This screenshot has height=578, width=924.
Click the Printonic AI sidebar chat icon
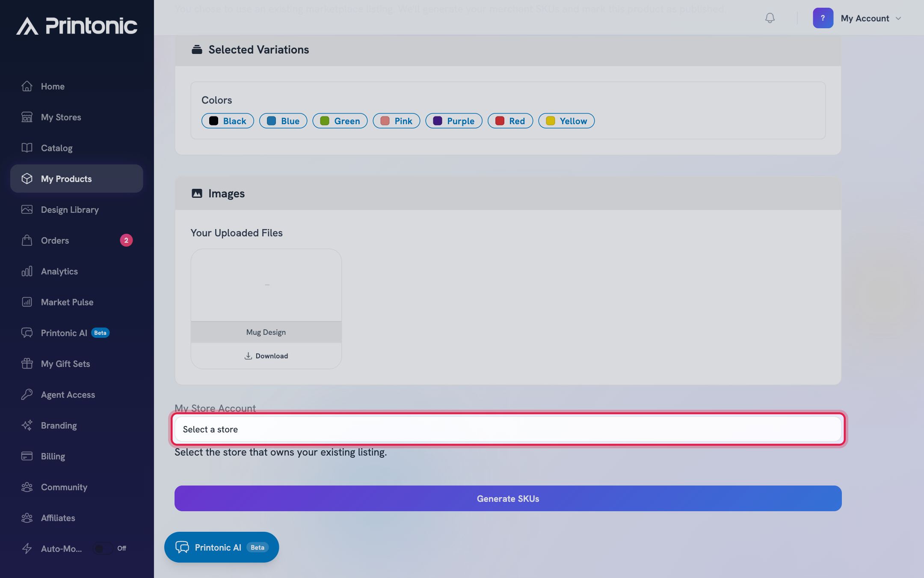click(x=27, y=333)
